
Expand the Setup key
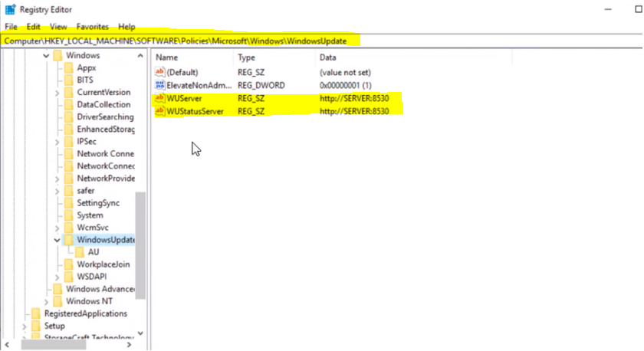click(25, 326)
